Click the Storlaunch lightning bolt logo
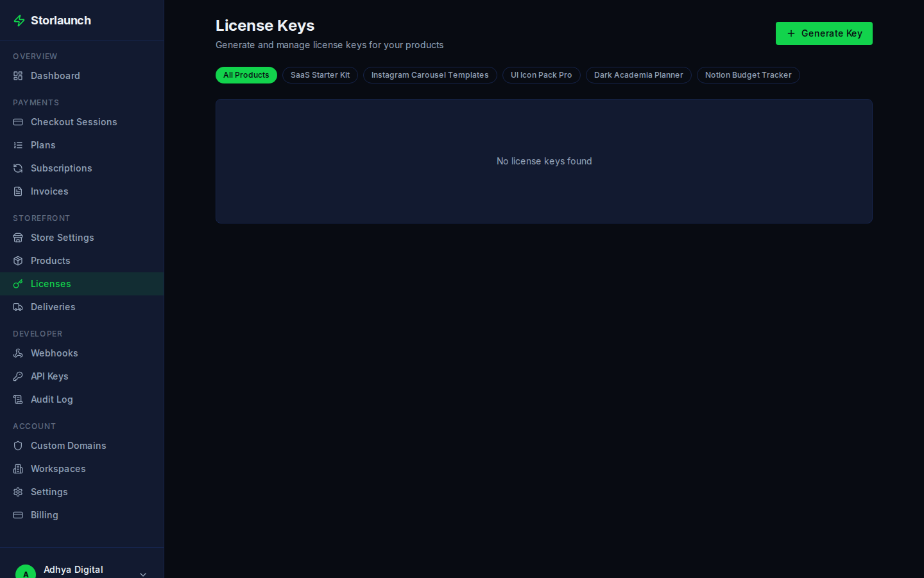This screenshot has width=924, height=578. (x=19, y=20)
